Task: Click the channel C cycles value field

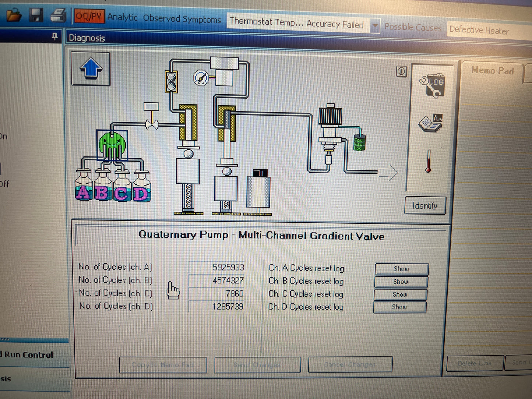Action: coord(216,293)
